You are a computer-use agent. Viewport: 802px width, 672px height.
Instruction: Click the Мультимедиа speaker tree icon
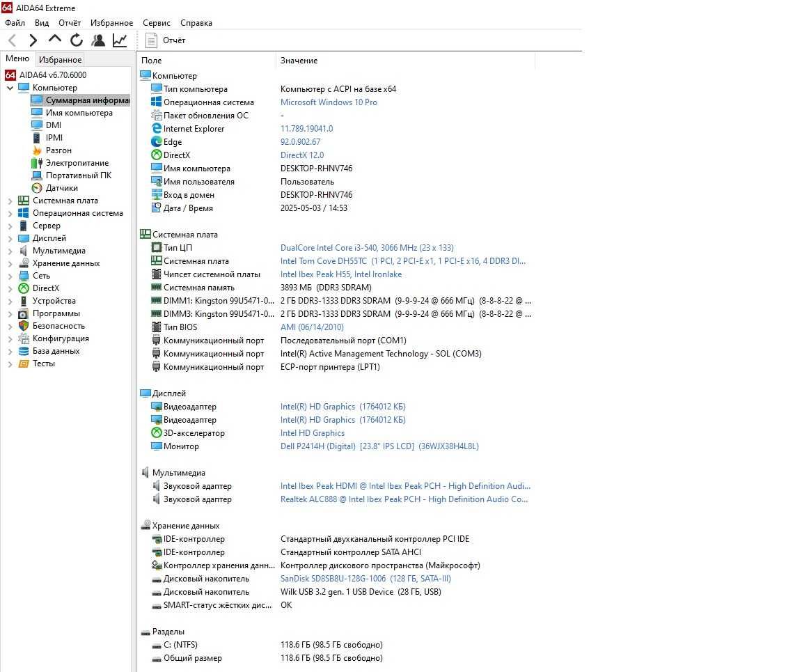click(24, 250)
